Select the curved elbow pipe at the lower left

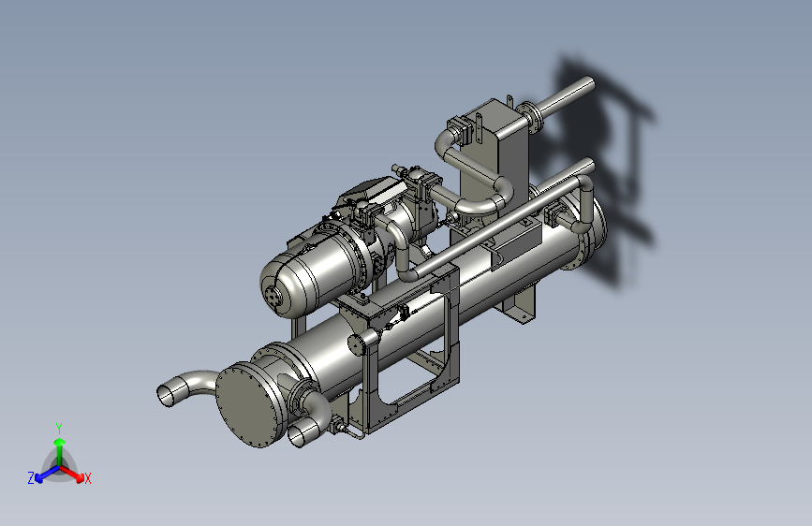[x=185, y=387]
